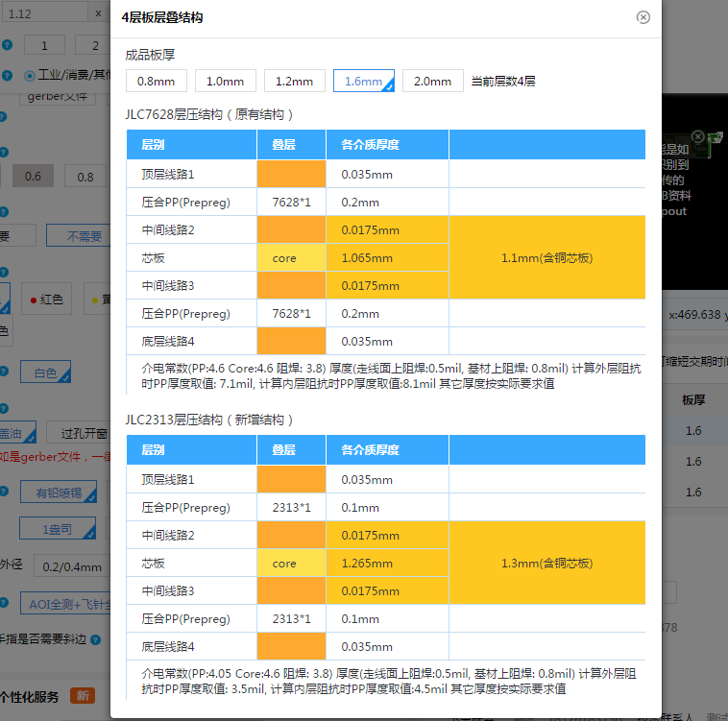Select 0.8mm finished board thickness
728x721 pixels.
tap(156, 82)
